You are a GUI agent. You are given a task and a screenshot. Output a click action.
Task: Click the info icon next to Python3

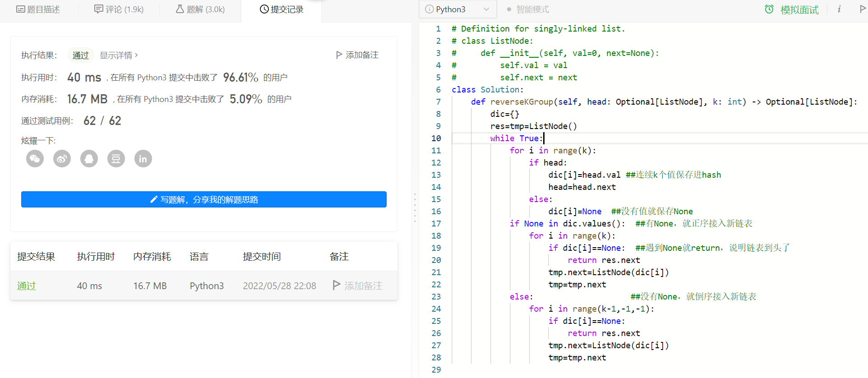429,9
